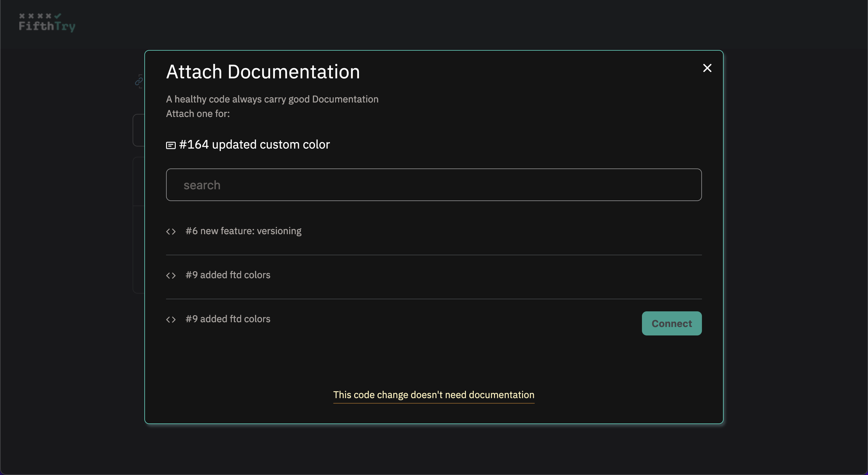Screen dimensions: 868x475
Task: Click the 'Attach Documentation' heading
Action: click(x=263, y=72)
